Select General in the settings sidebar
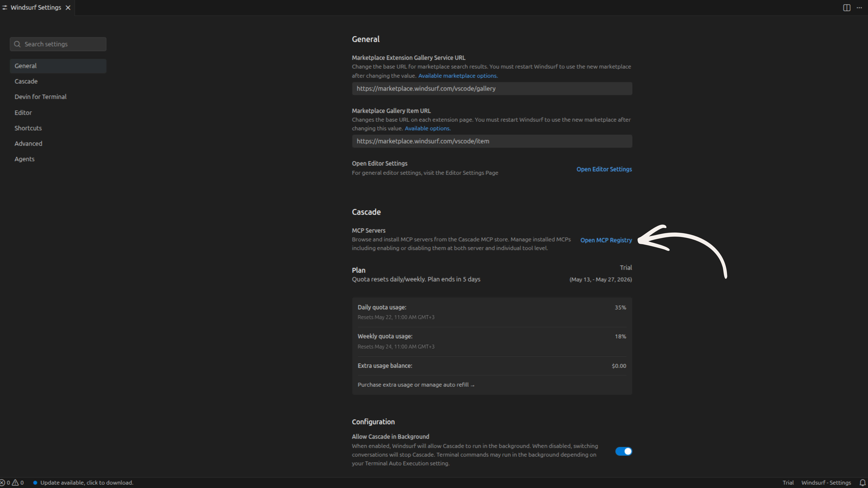This screenshot has width=868, height=488. [x=58, y=66]
